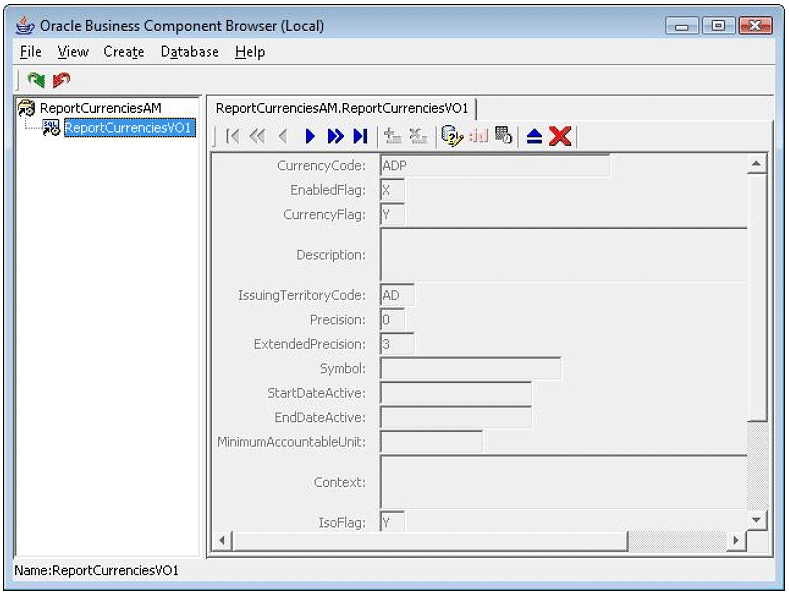789x595 pixels.
Task: Maximize the Business Component Browser window
Action: coord(719,25)
